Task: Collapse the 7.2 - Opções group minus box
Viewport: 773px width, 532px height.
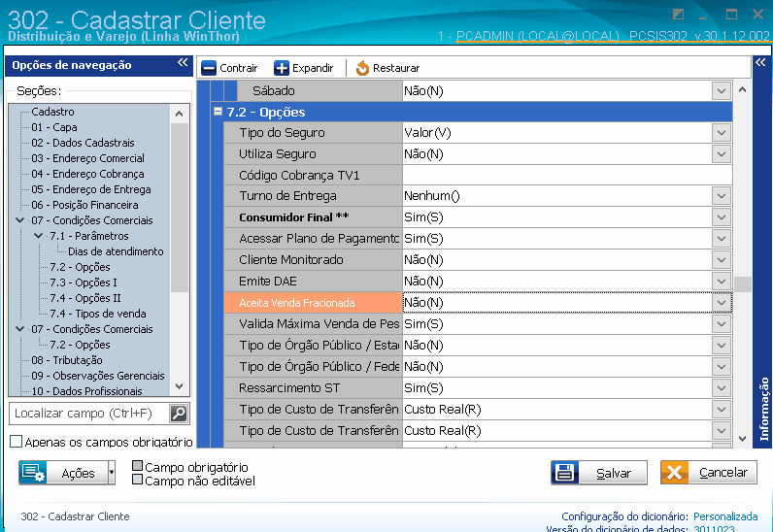Action: pos(218,112)
